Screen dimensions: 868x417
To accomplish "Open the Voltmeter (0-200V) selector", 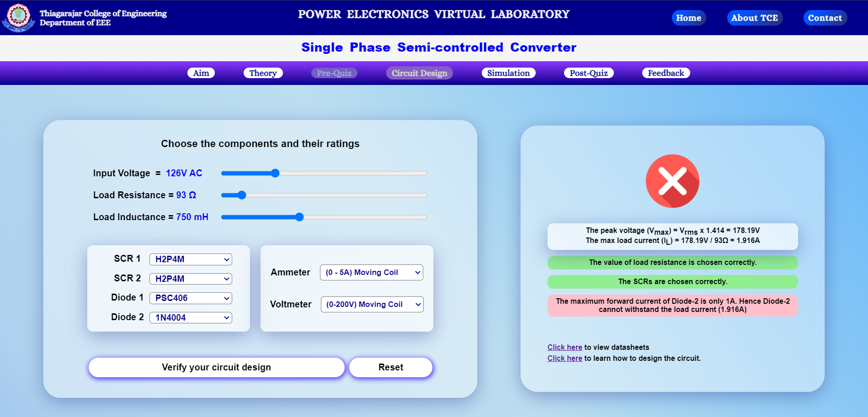I will 372,304.
